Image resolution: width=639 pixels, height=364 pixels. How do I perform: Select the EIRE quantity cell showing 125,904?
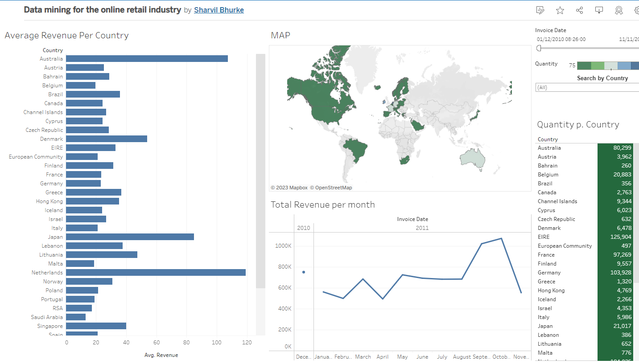615,237
